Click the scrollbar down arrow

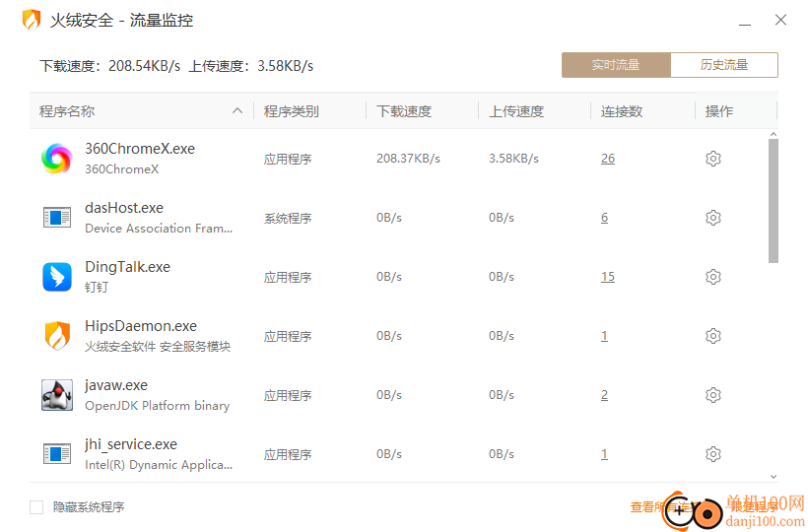coord(773,477)
